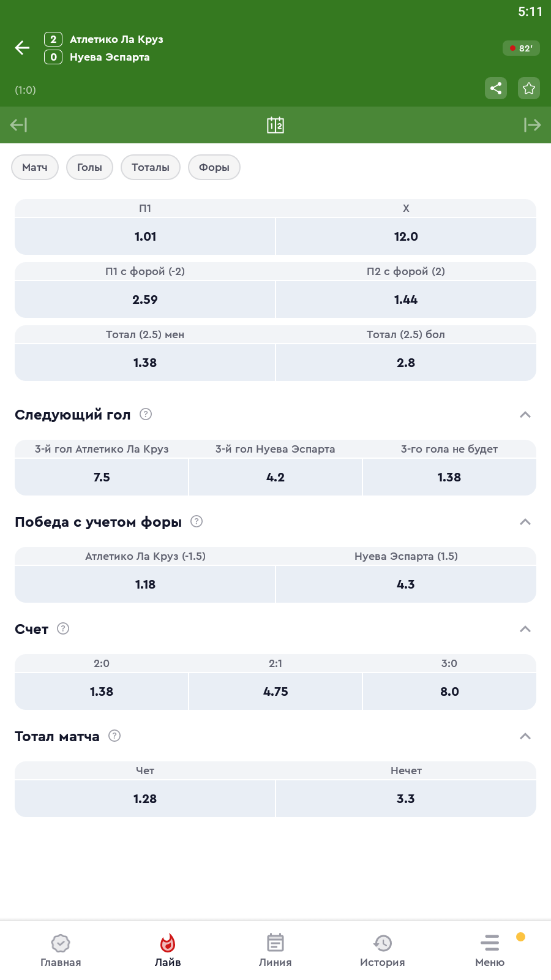Open История in bottom navigation

click(383, 951)
